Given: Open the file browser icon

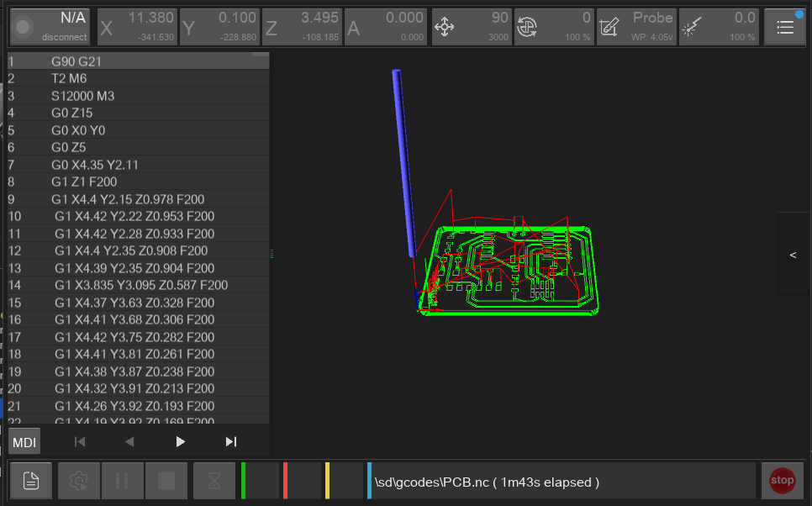Looking at the screenshot, I should (31, 481).
